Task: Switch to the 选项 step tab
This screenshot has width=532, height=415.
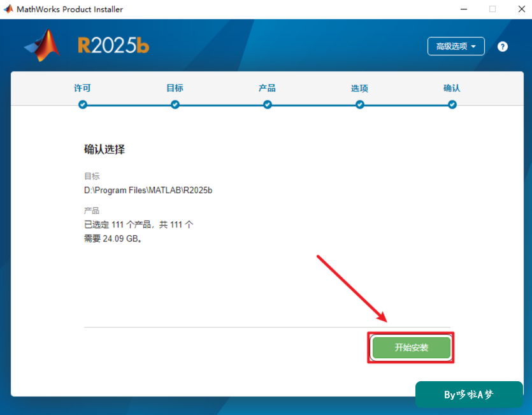Action: [x=359, y=89]
